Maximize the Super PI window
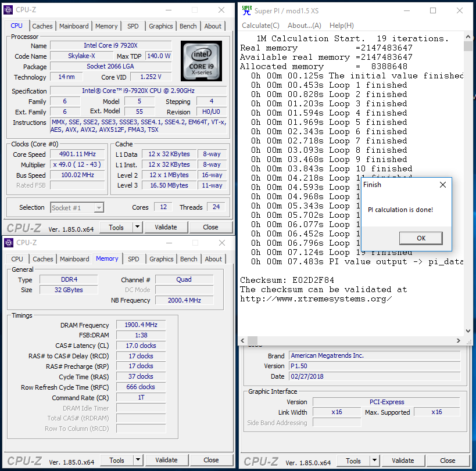The height and width of the screenshot is (471, 476). pos(433,10)
